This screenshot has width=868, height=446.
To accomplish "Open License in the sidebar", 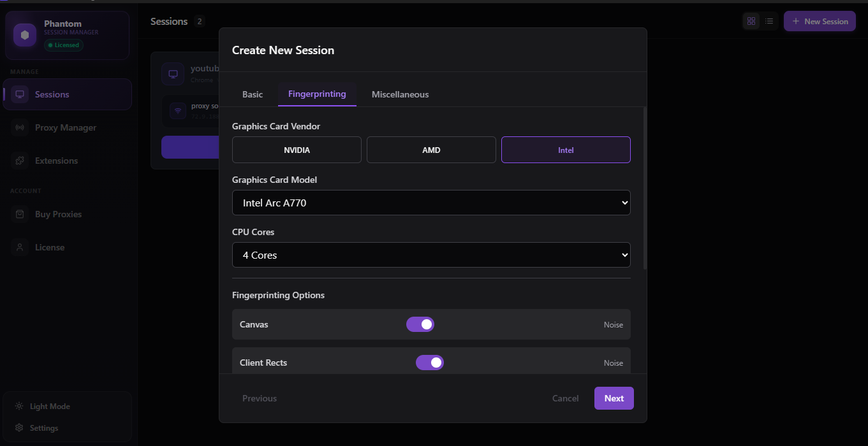I will coord(67,247).
